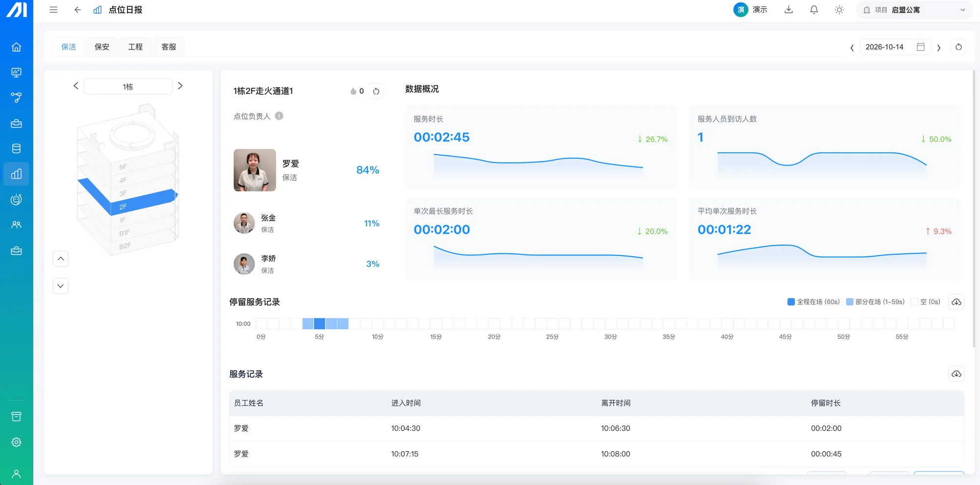The image size is (980, 485).
Task: Open the workflow nodes sidebar icon
Action: 16,97
